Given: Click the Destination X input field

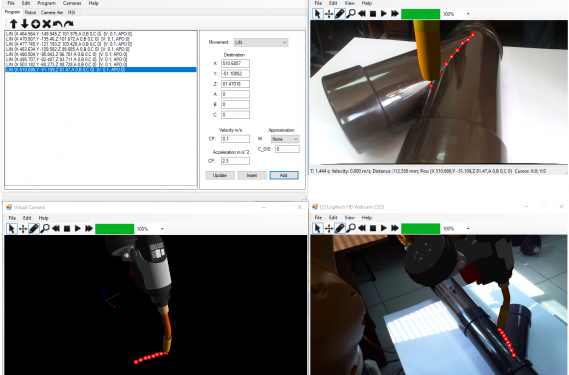Looking at the screenshot, I should (x=235, y=64).
